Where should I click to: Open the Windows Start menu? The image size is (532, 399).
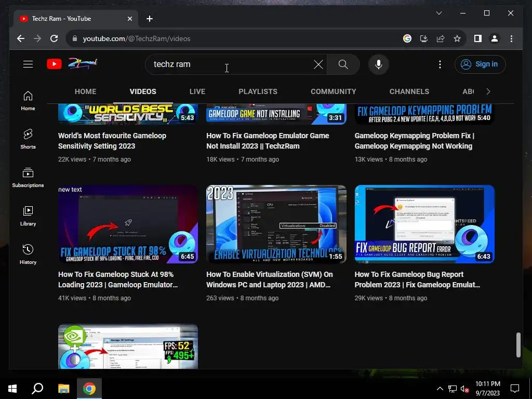click(12, 389)
